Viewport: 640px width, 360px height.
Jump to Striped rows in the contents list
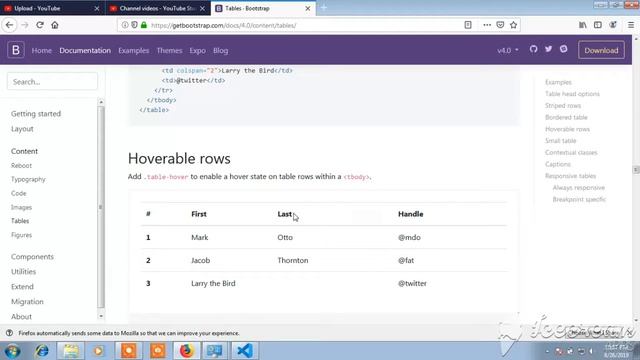point(563,105)
